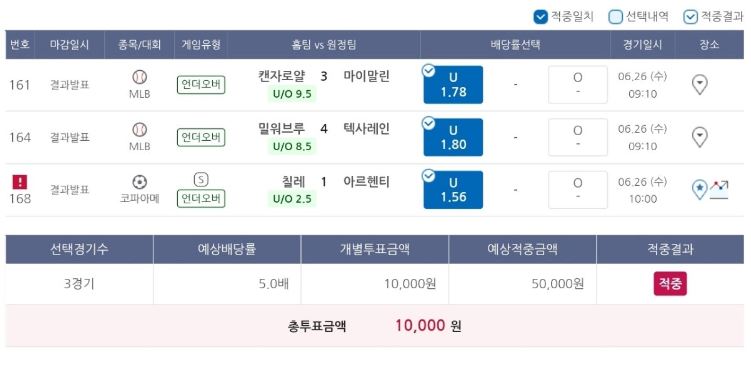The image size is (751, 384).
Task: Click baseball icon in game 161 row
Action: click(139, 77)
